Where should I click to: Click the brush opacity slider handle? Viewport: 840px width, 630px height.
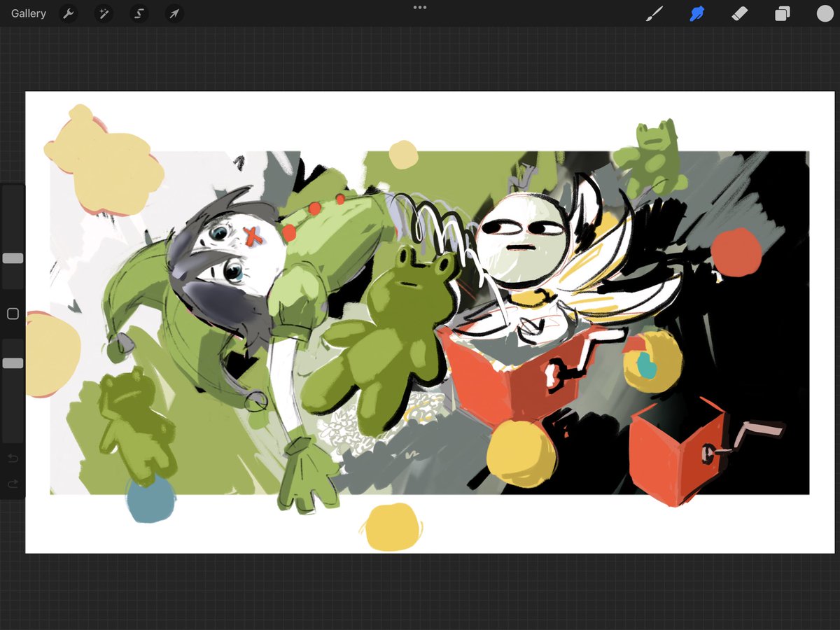tap(13, 363)
